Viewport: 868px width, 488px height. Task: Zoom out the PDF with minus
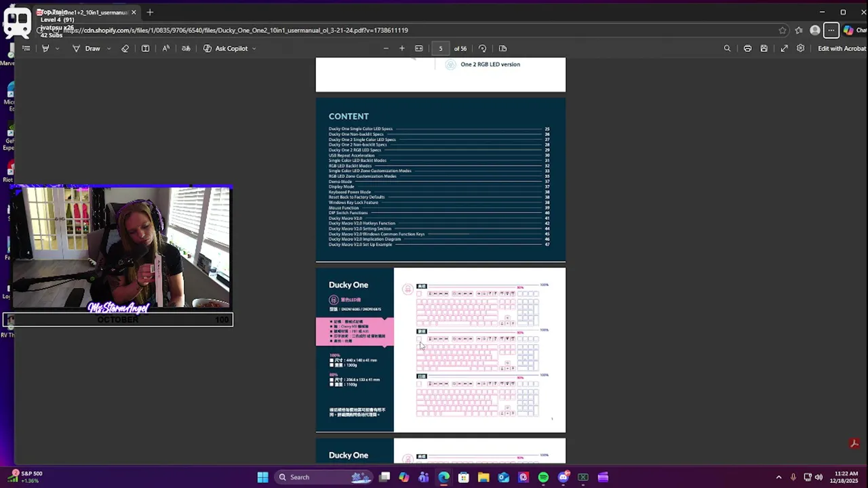(386, 48)
